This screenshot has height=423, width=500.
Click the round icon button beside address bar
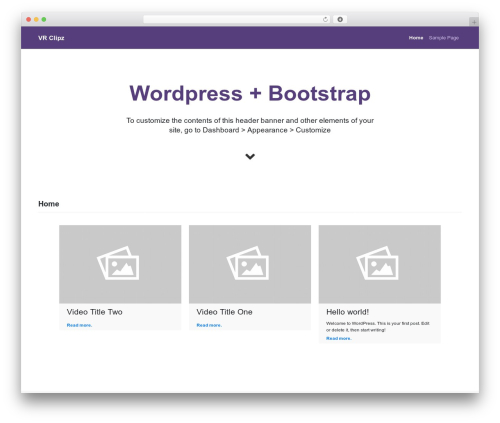(340, 19)
